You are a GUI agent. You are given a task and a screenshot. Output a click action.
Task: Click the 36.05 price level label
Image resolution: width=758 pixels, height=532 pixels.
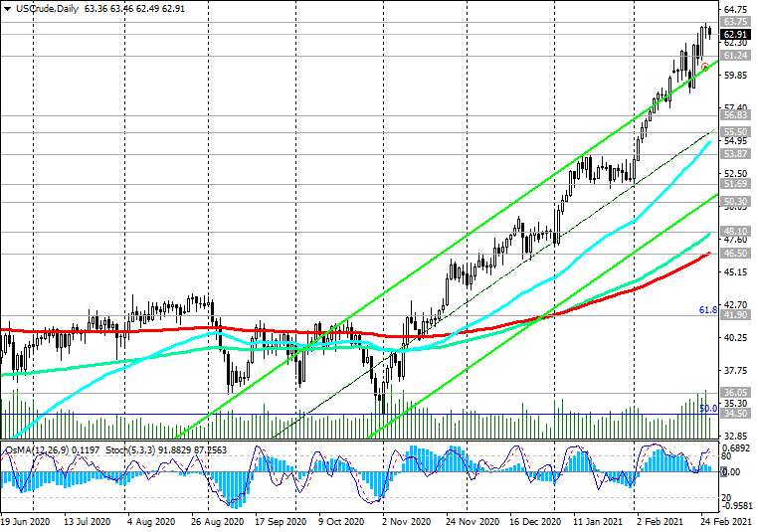pyautogui.click(x=735, y=393)
